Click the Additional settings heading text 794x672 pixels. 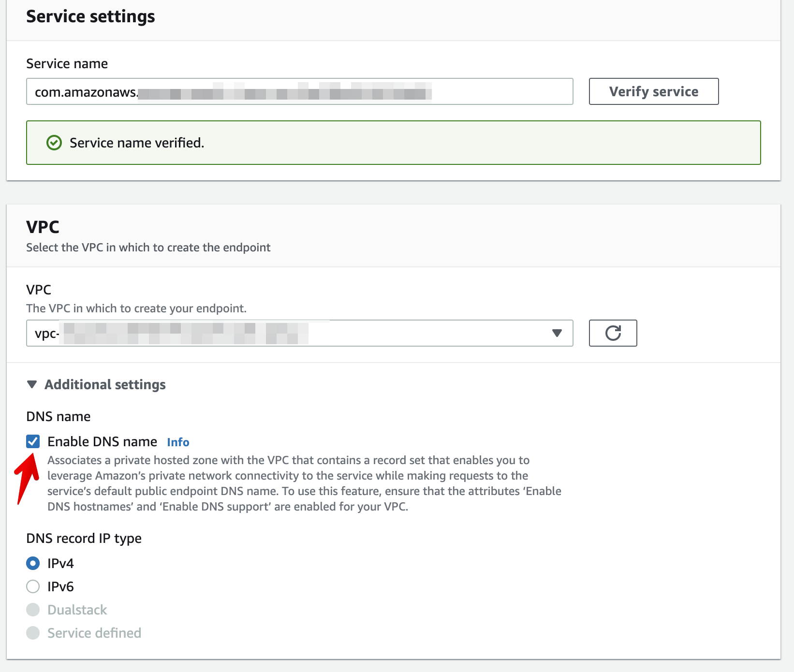pos(105,385)
